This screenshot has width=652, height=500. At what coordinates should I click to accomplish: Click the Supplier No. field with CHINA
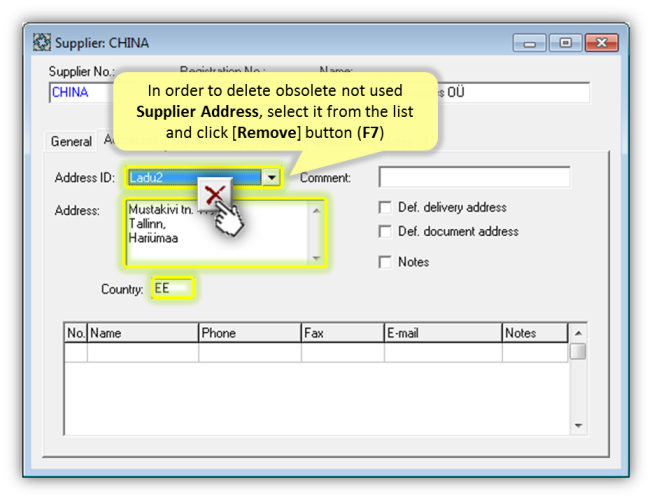pyautogui.click(x=80, y=93)
